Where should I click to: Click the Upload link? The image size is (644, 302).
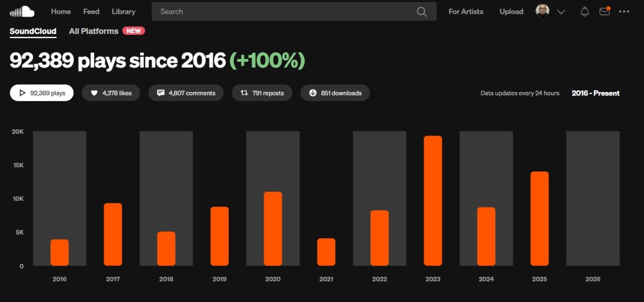[x=511, y=11]
